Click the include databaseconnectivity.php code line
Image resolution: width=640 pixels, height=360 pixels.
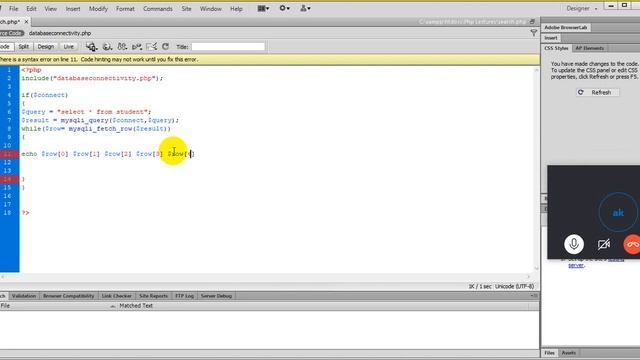point(92,78)
